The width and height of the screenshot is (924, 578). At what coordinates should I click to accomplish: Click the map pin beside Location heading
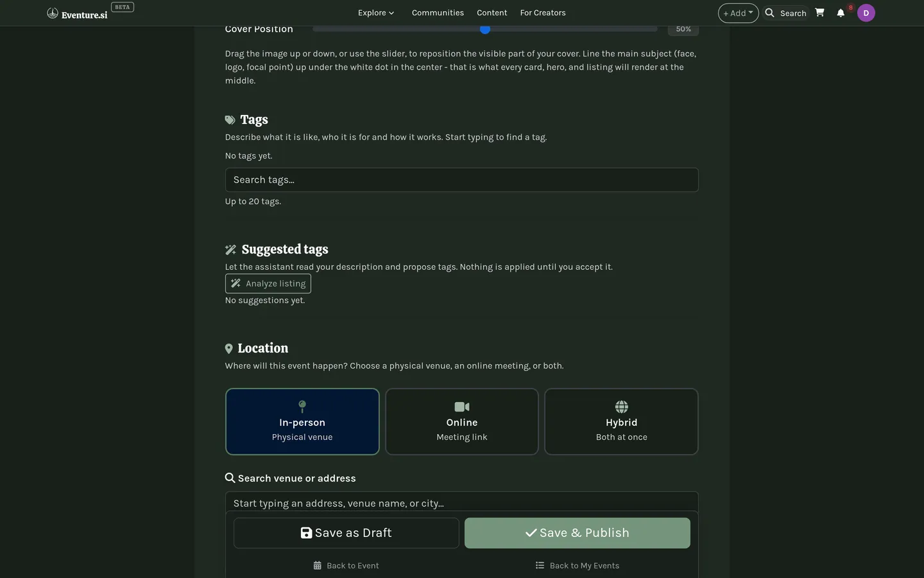click(228, 349)
